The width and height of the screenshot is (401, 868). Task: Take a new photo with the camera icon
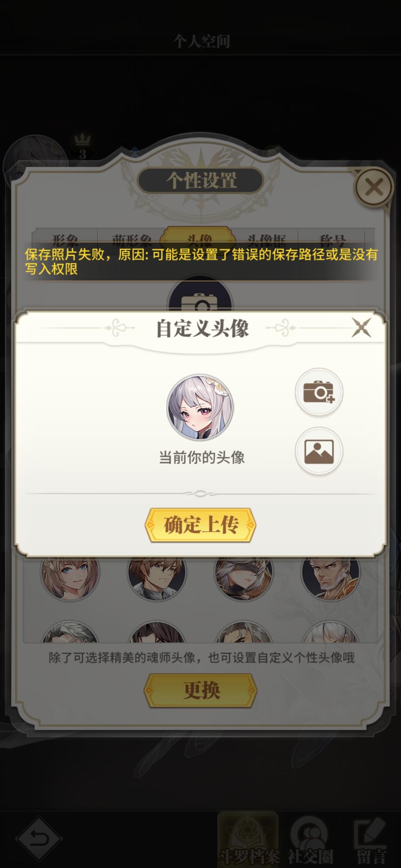(x=319, y=392)
